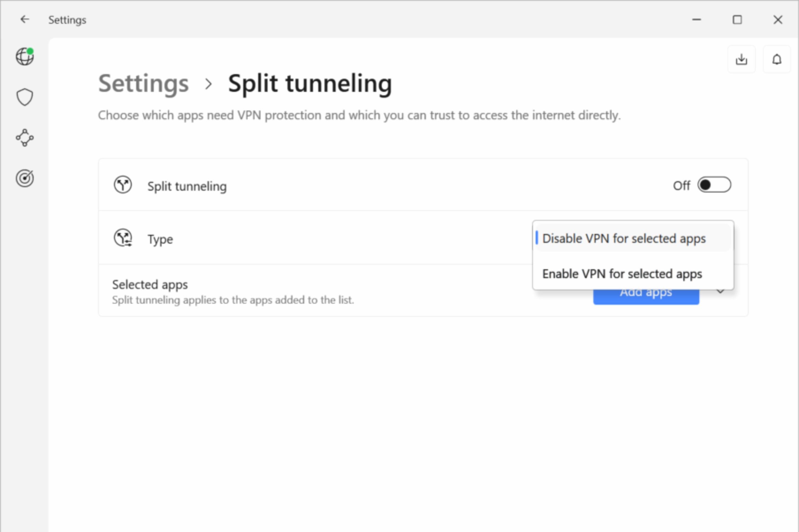Click the Selected apps label

(x=150, y=285)
